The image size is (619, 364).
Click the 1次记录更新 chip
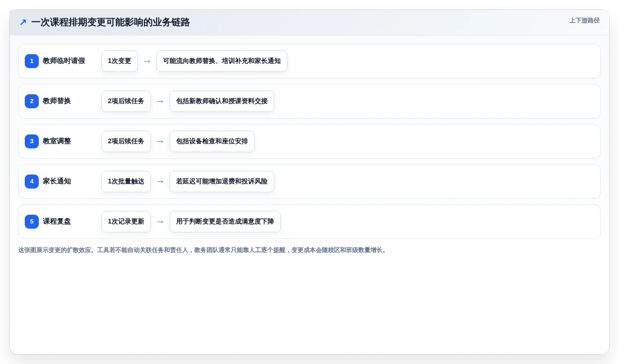126,222
